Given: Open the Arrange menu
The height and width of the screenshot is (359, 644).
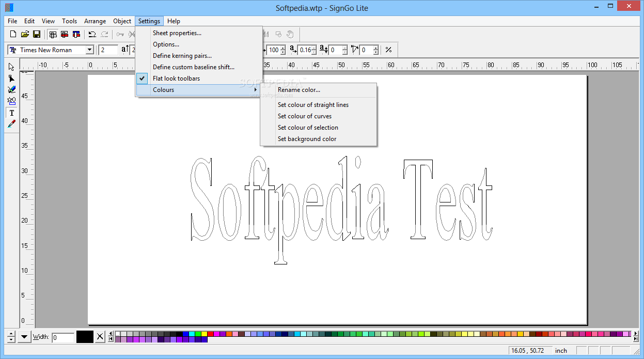Looking at the screenshot, I should tap(95, 21).
